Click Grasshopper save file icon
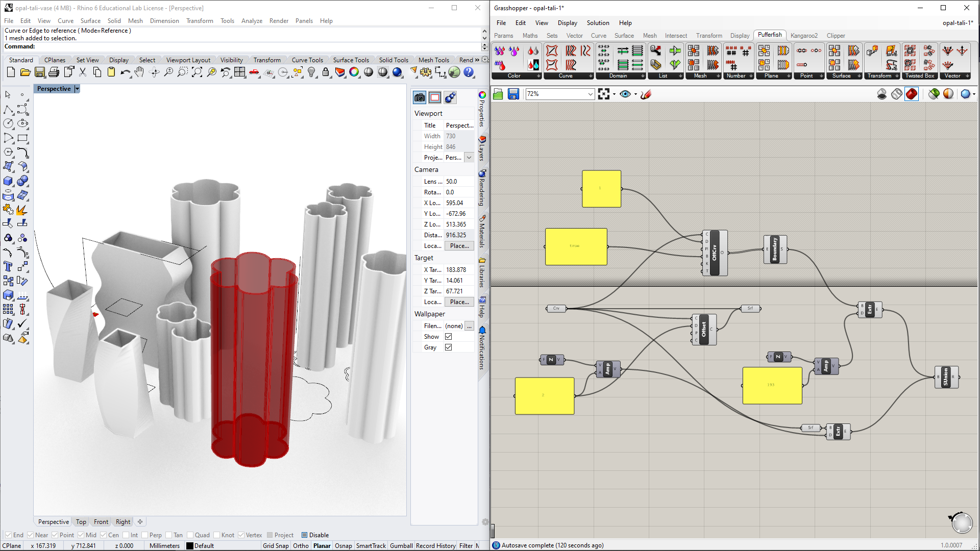This screenshot has height=551, width=980. pyautogui.click(x=513, y=94)
